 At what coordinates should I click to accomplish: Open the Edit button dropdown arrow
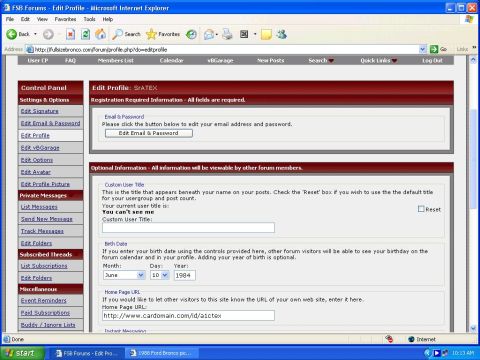(255, 34)
